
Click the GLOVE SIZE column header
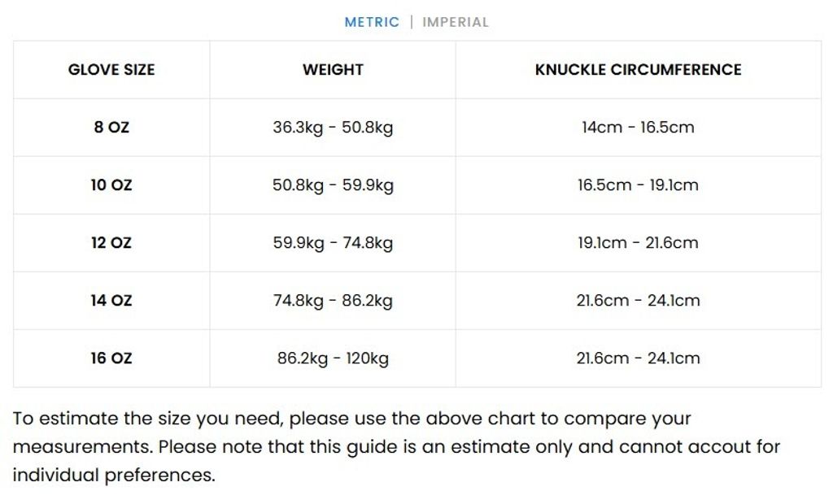[x=111, y=70]
